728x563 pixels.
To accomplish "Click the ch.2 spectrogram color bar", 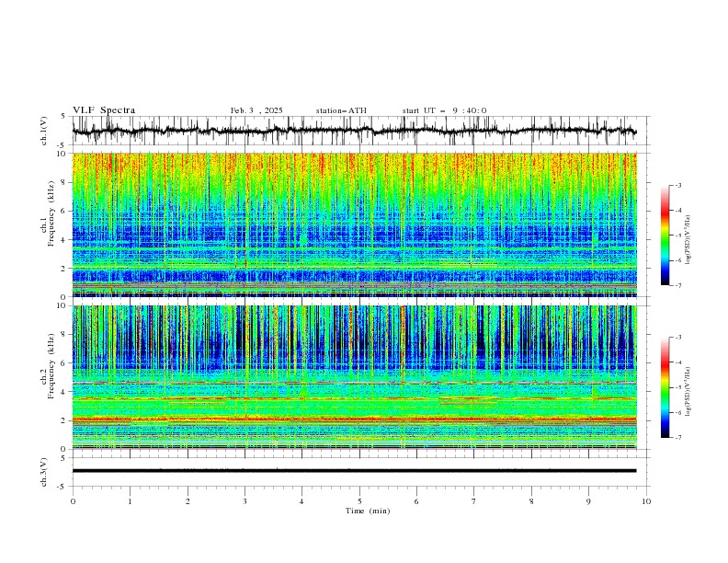I will click(665, 387).
